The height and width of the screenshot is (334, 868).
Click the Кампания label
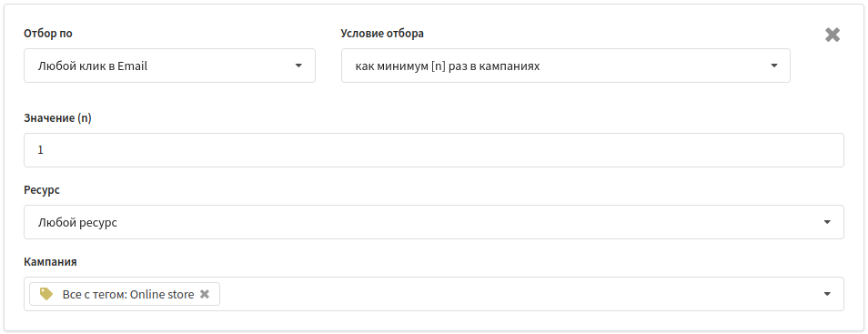click(50, 262)
